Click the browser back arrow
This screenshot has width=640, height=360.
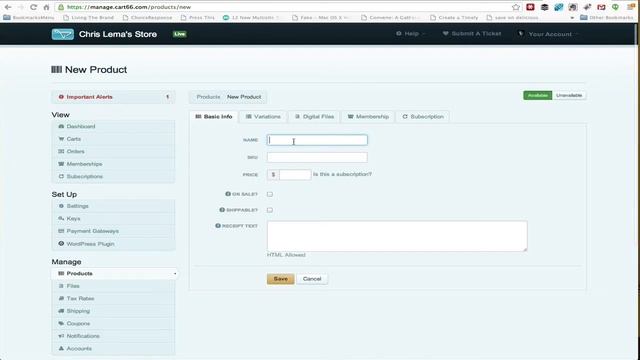point(8,7)
